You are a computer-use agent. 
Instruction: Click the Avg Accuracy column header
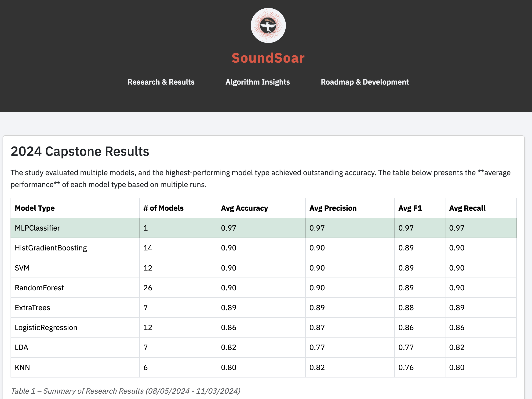(244, 208)
